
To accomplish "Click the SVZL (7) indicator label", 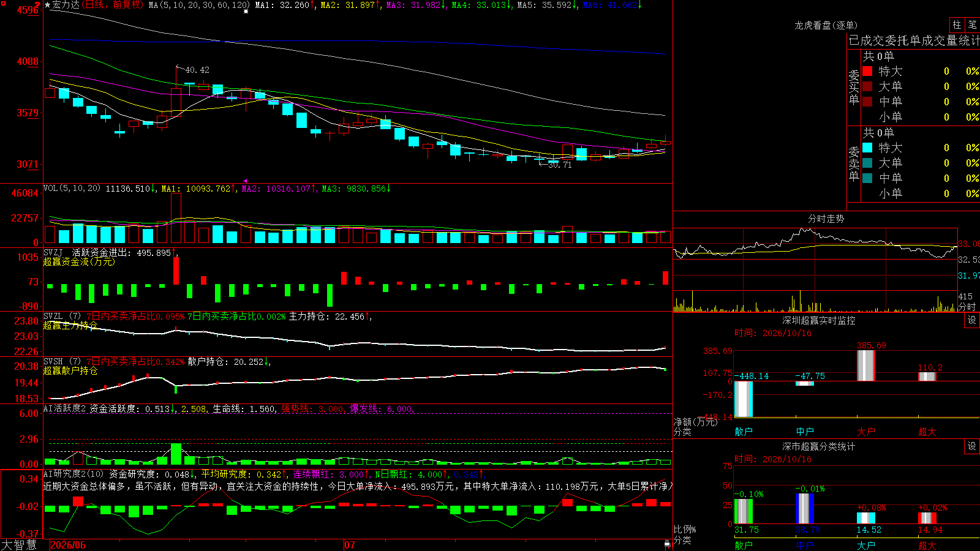I will (x=62, y=317).
